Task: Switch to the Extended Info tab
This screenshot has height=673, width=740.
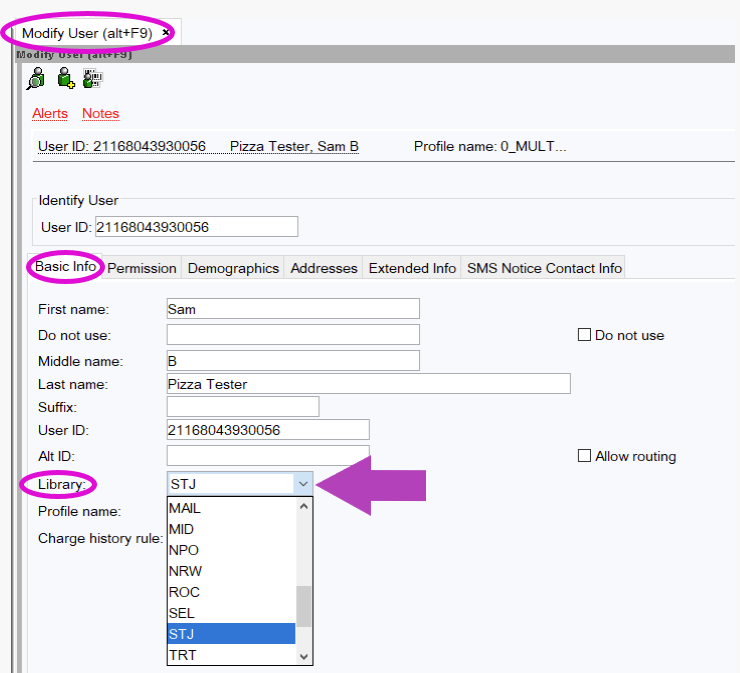Action: (412, 268)
